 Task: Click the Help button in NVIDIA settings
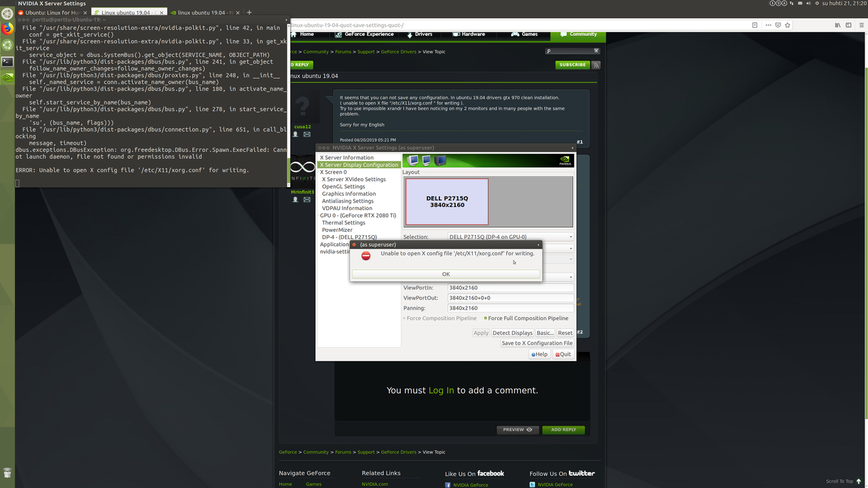(540, 354)
